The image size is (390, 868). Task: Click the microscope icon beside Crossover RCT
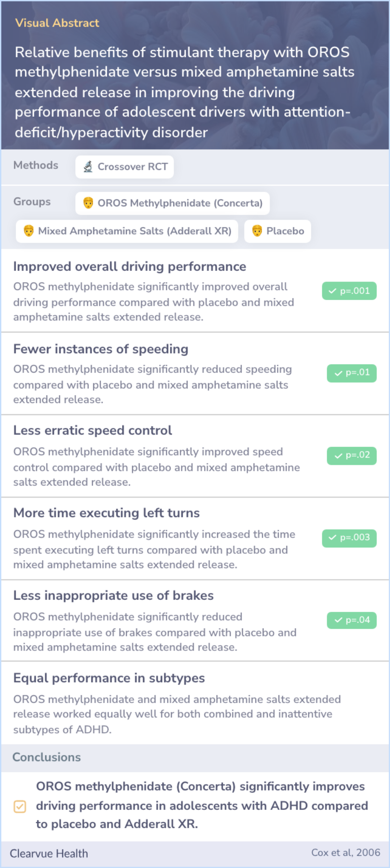(88, 167)
